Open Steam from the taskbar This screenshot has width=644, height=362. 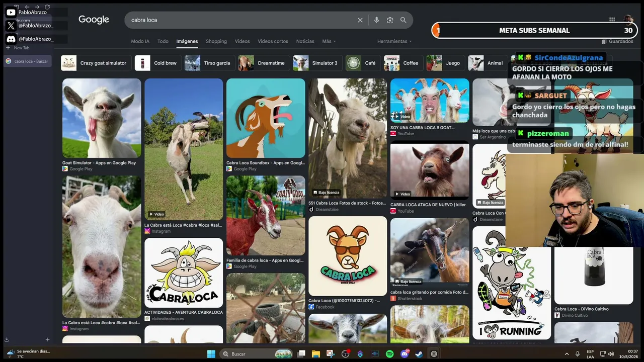[x=419, y=354]
